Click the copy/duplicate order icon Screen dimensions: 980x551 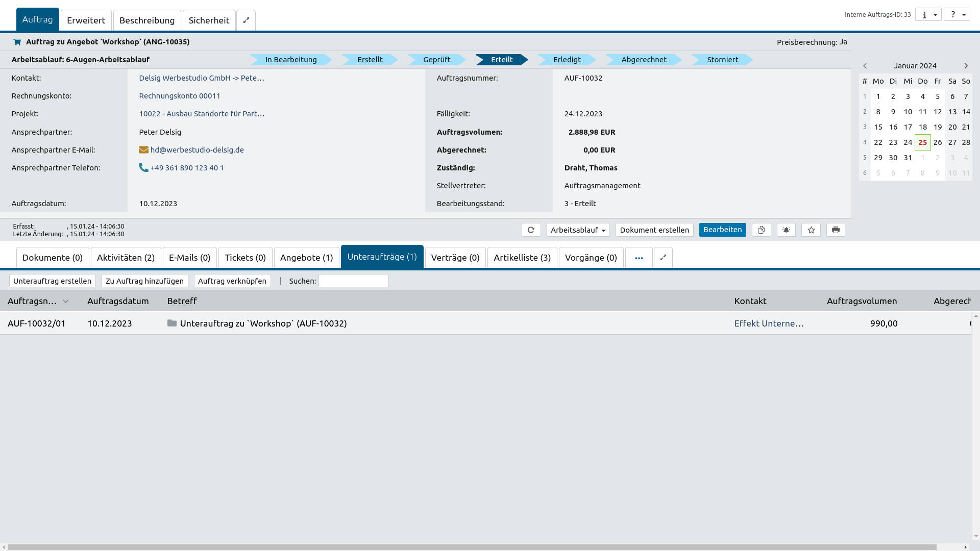click(761, 230)
